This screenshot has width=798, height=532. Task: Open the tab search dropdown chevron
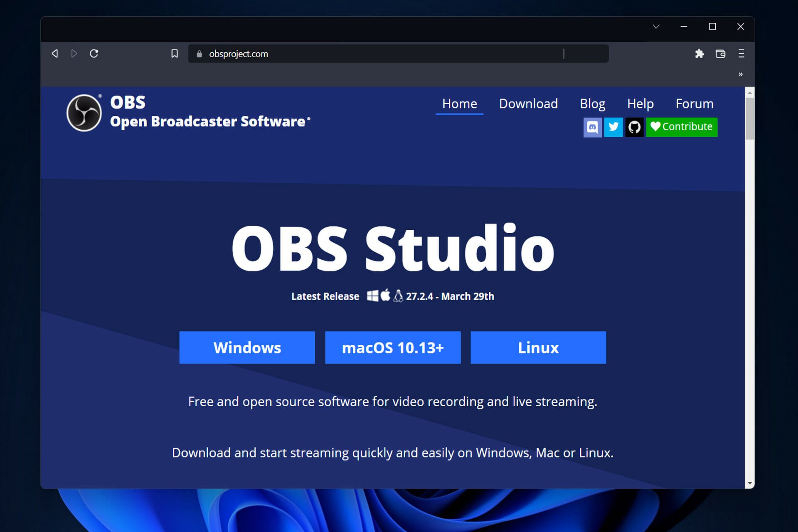[x=656, y=27]
